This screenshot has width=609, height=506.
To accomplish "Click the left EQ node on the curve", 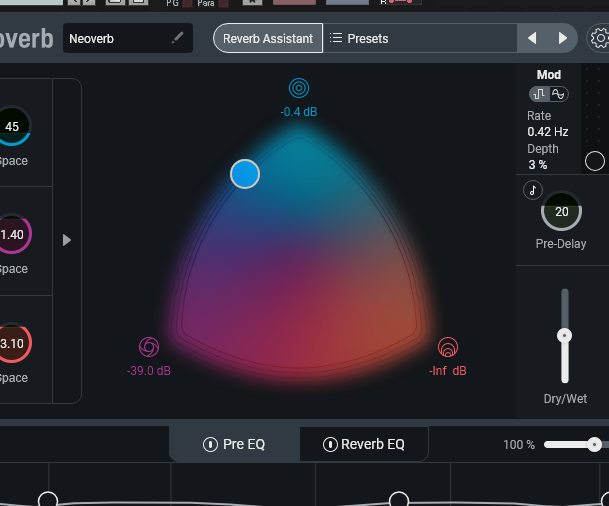I will tap(48, 500).
